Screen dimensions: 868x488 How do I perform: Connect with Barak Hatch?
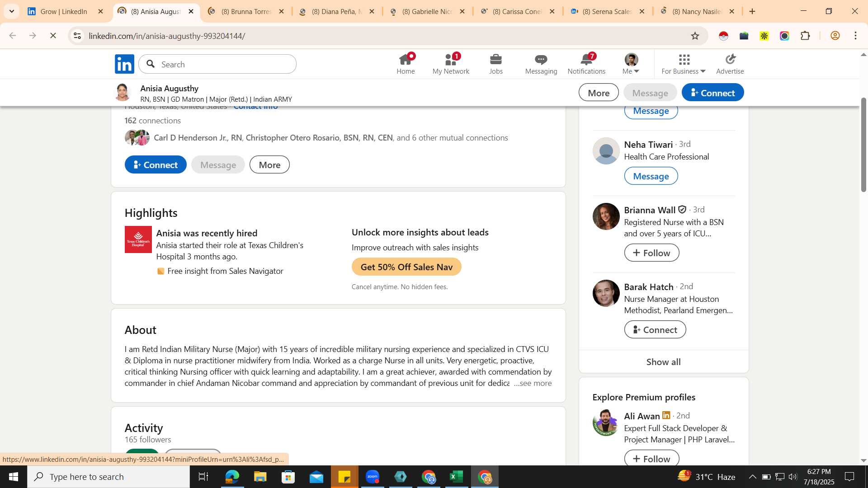click(655, 330)
